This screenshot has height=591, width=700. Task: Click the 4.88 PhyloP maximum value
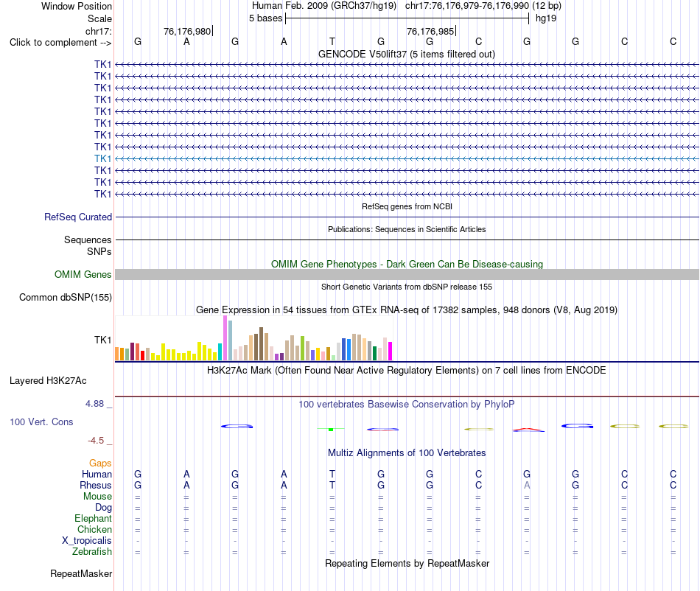pos(94,404)
